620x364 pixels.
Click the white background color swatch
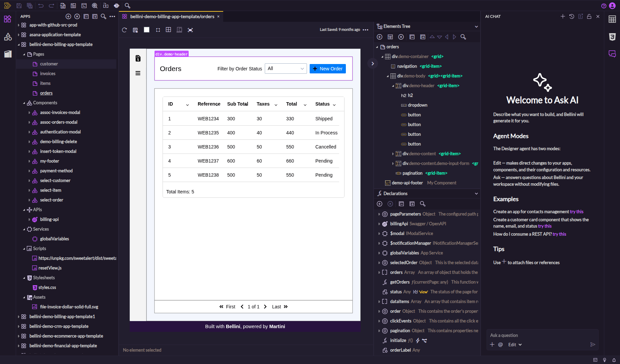(146, 30)
